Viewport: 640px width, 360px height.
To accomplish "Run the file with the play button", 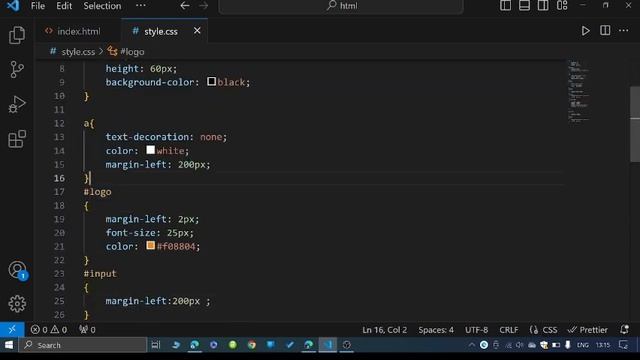I will coord(585,31).
